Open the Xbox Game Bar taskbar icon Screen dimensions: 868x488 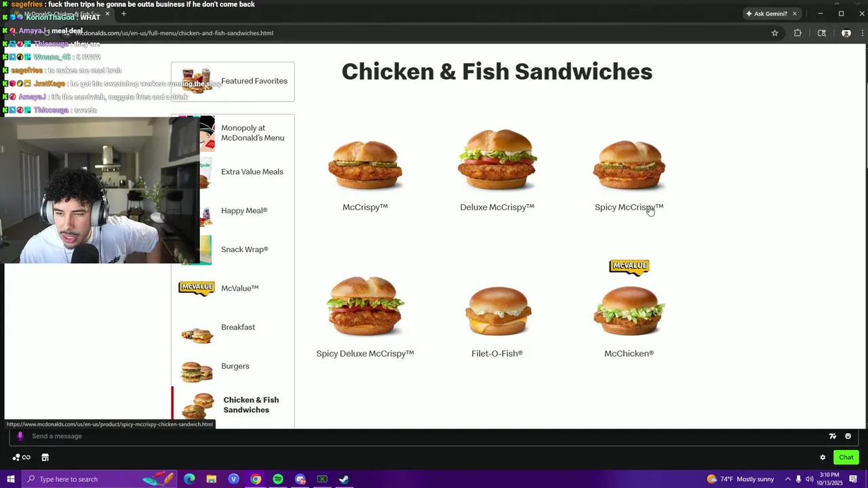(x=322, y=479)
